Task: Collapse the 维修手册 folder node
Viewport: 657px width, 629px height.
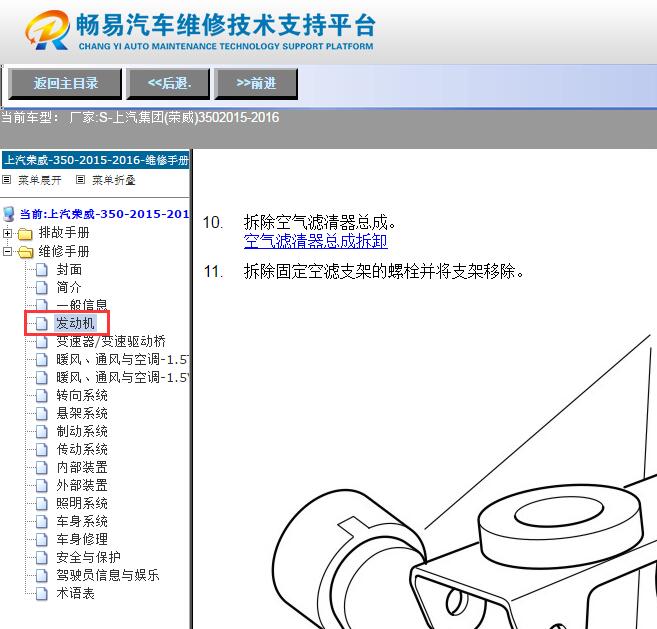Action: pos(7,251)
